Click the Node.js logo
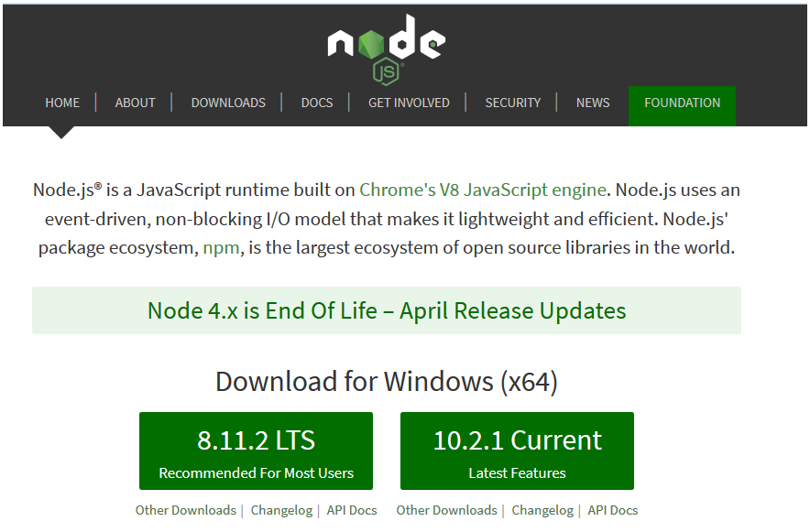This screenshot has width=810, height=532. tap(387, 49)
